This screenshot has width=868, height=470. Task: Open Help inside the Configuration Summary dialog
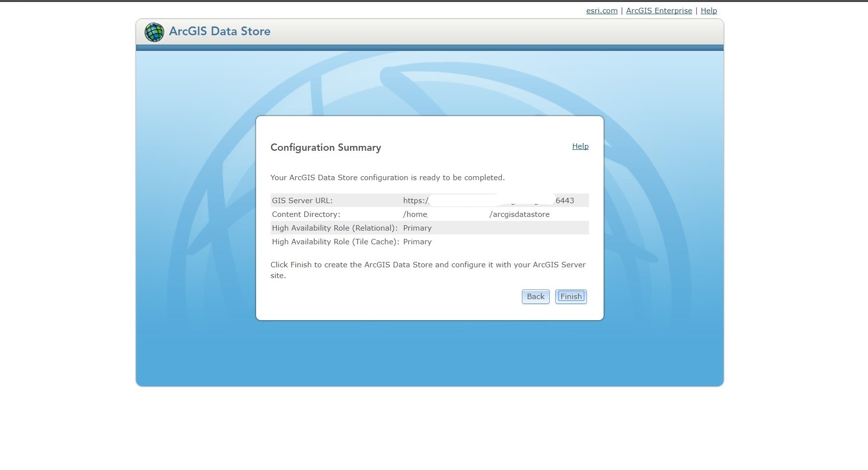[580, 146]
